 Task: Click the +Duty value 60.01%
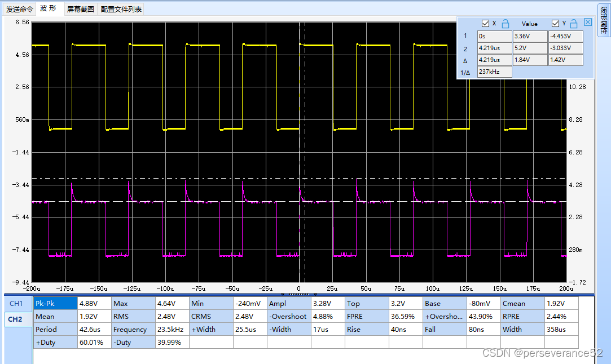(94, 343)
